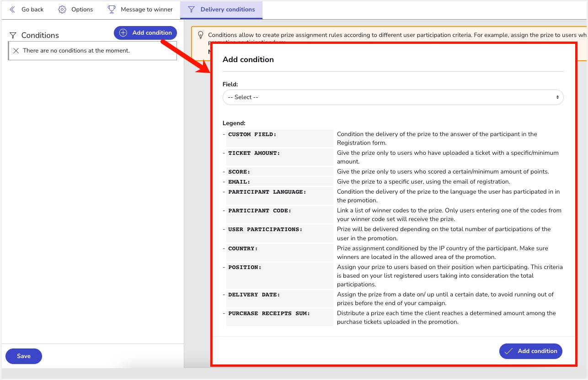Click the Legend: label
Image resolution: width=588 pixels, height=380 pixels.
point(234,123)
